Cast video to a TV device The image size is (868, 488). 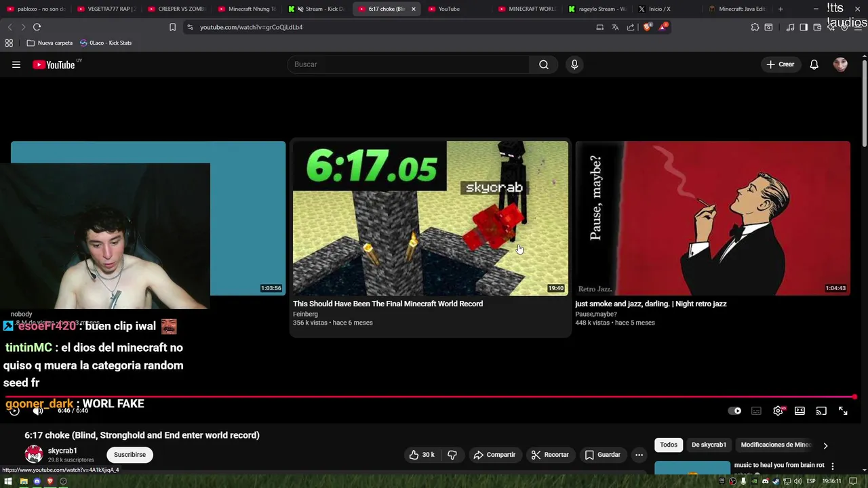(821, 411)
